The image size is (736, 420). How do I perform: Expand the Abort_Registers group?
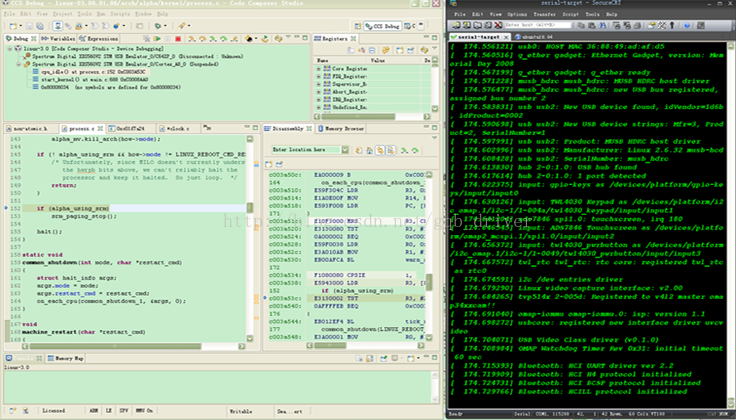[x=318, y=92]
